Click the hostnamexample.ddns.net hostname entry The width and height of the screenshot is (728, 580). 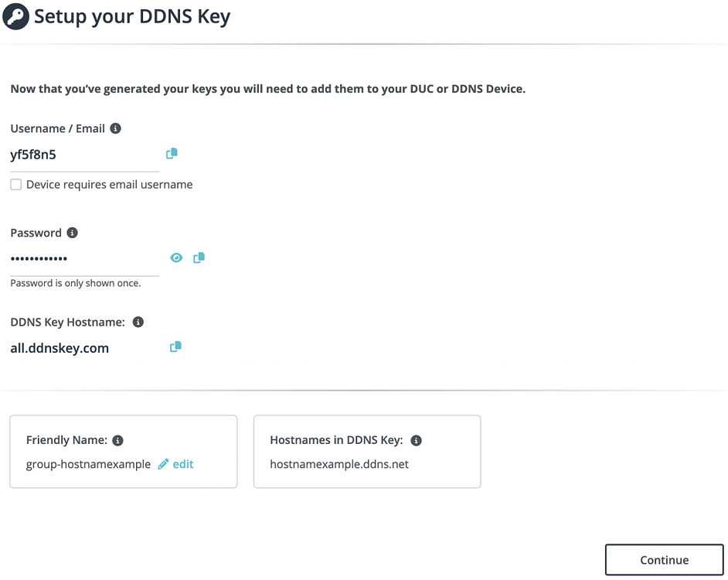(x=339, y=464)
